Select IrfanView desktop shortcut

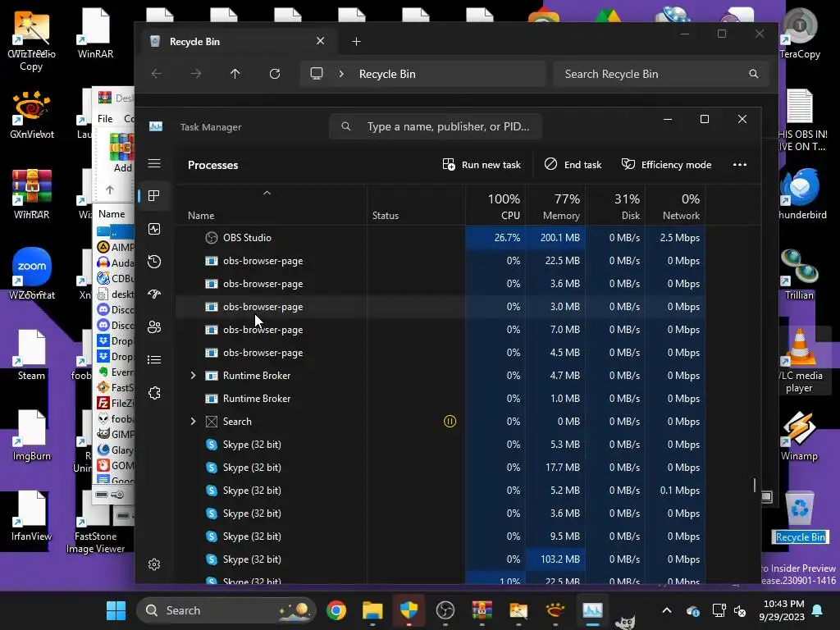32,516
